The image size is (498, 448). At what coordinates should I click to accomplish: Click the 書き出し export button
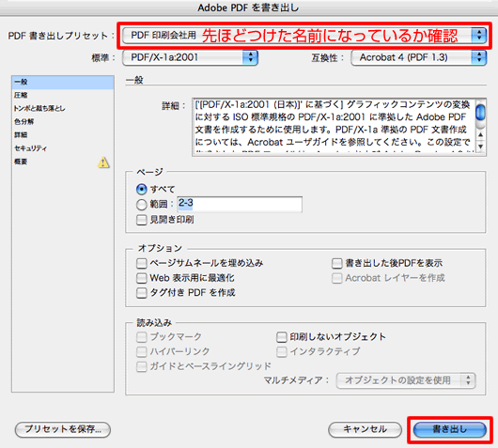click(450, 429)
